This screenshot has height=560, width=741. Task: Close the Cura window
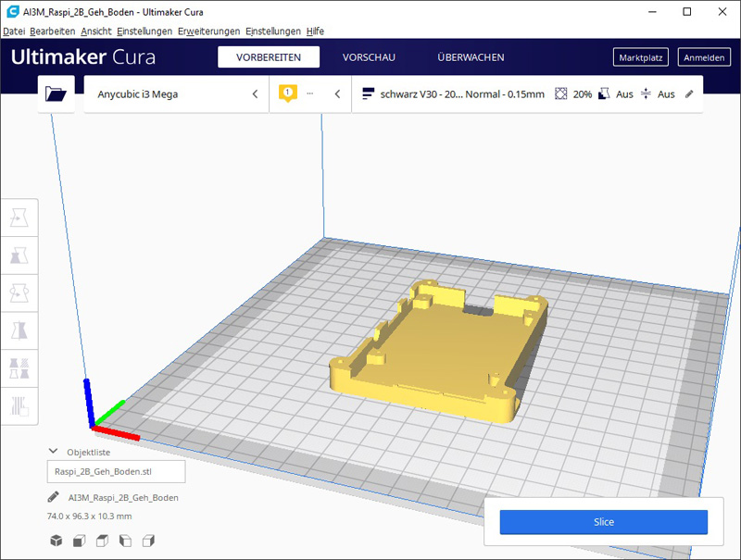click(x=722, y=12)
